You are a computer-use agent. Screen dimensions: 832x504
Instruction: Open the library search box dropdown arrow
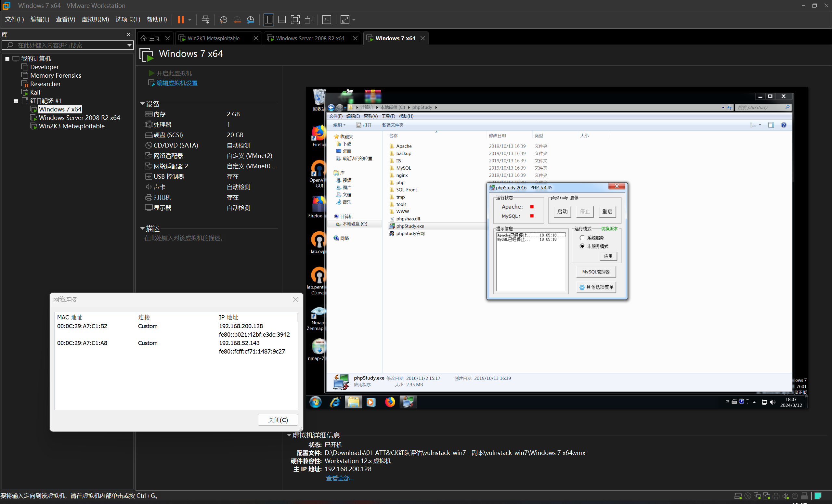[129, 45]
